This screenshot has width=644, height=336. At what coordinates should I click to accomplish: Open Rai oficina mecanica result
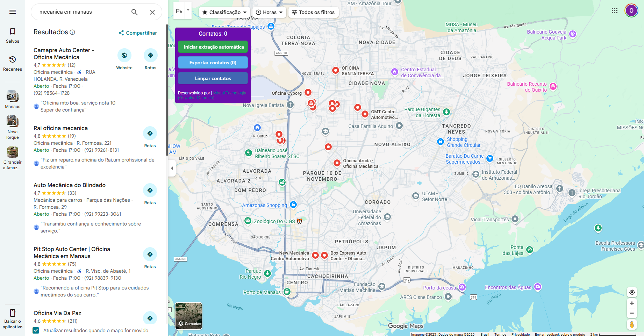click(60, 128)
